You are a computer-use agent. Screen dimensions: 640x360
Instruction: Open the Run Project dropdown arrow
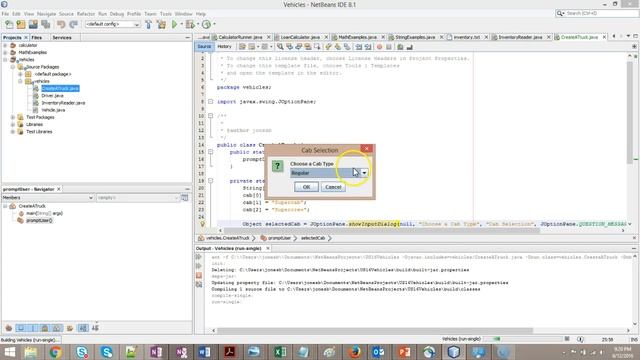tap(182, 24)
